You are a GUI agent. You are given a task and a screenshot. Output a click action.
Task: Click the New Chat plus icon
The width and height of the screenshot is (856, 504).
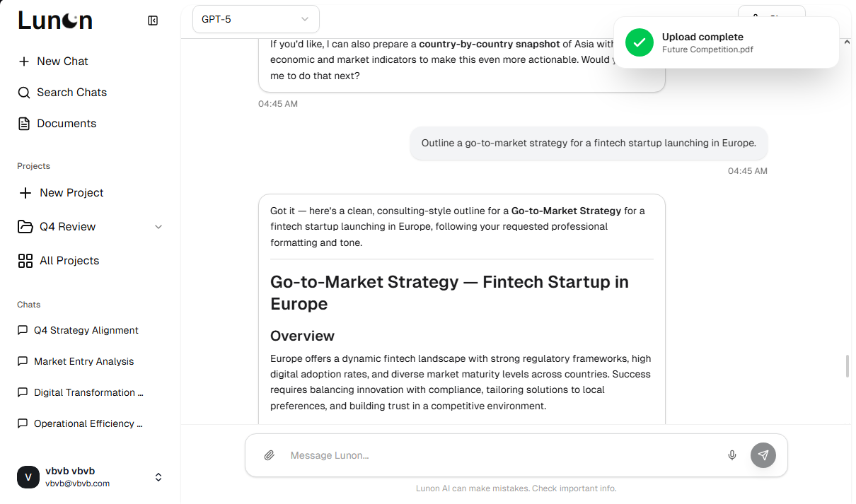click(x=24, y=61)
